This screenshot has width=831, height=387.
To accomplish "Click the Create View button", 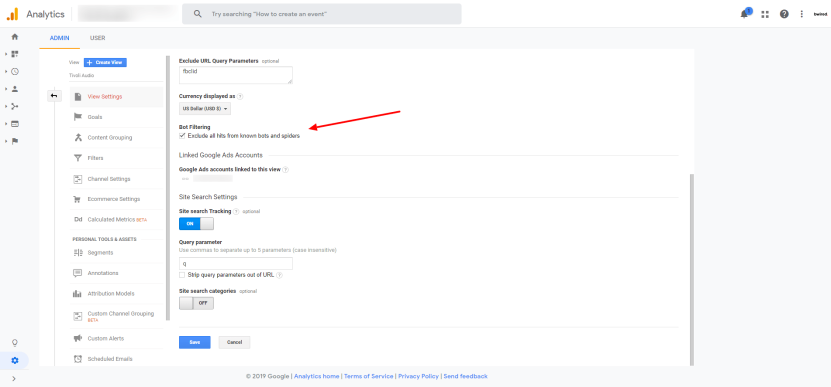I will [105, 63].
